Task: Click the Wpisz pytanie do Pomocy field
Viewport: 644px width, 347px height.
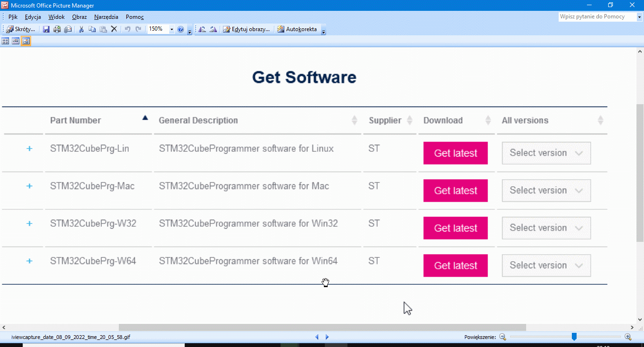Action: point(597,17)
